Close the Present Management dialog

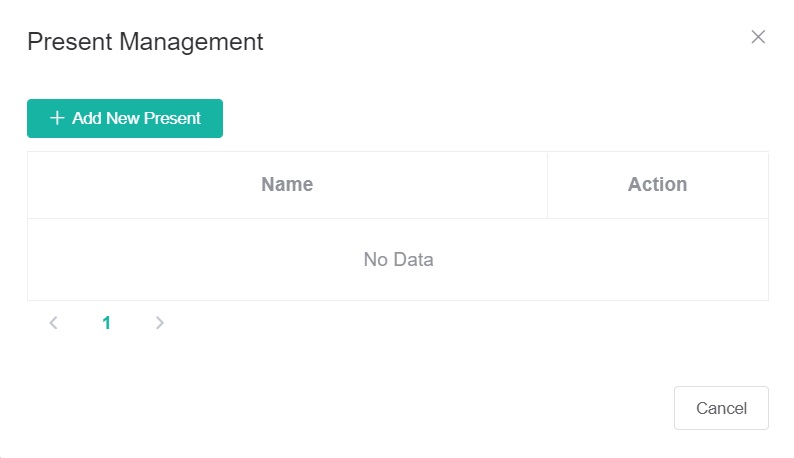758,37
